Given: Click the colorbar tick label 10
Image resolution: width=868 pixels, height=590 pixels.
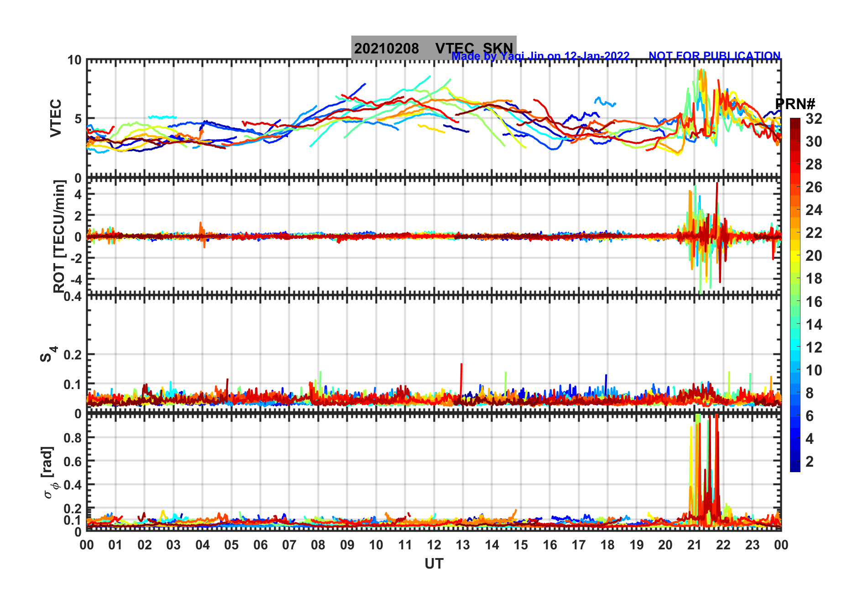Looking at the screenshot, I should pos(814,370).
